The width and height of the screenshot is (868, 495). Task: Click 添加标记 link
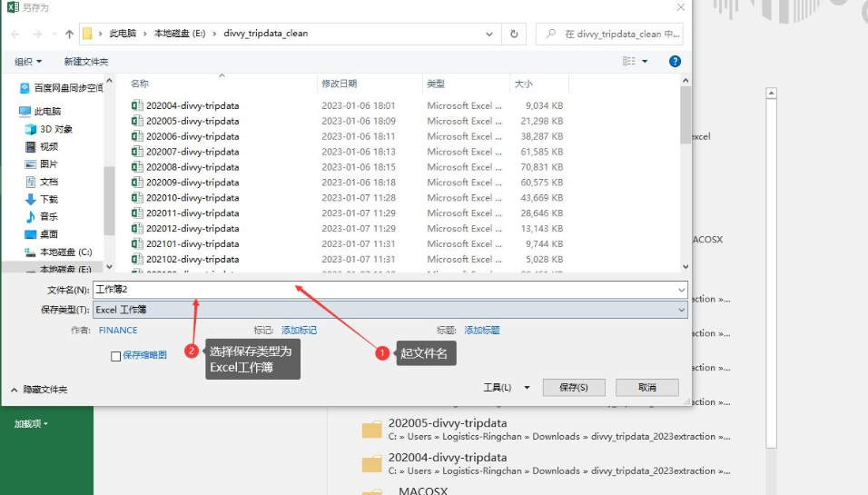click(299, 331)
